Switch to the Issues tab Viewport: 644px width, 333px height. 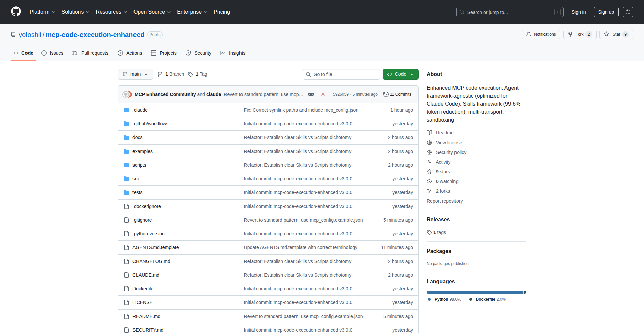point(52,53)
